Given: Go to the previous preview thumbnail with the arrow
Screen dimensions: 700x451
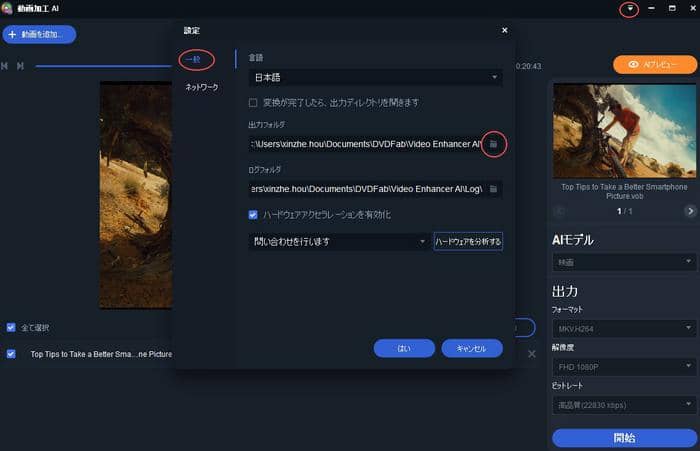Looking at the screenshot, I should pos(560,211).
